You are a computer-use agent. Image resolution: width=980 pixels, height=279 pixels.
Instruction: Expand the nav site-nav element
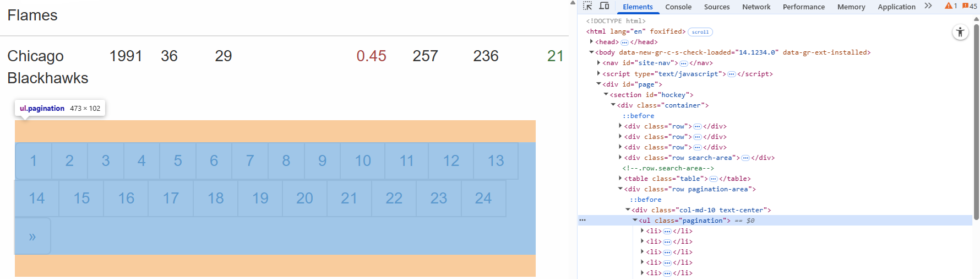[598, 63]
